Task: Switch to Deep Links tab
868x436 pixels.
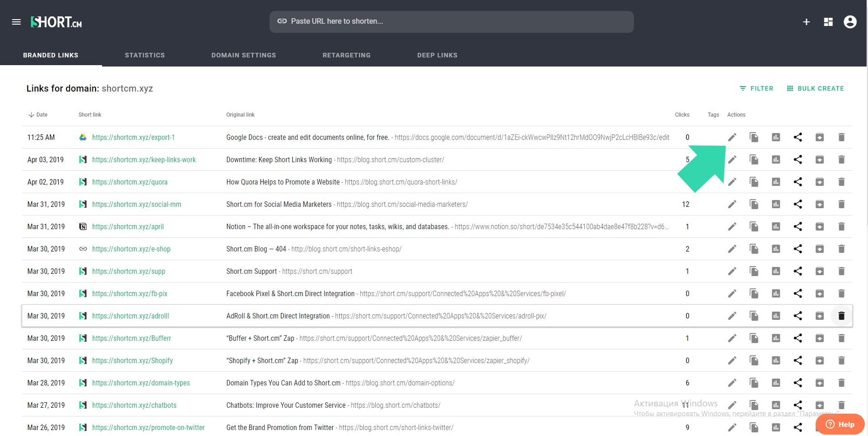Action: [437, 55]
